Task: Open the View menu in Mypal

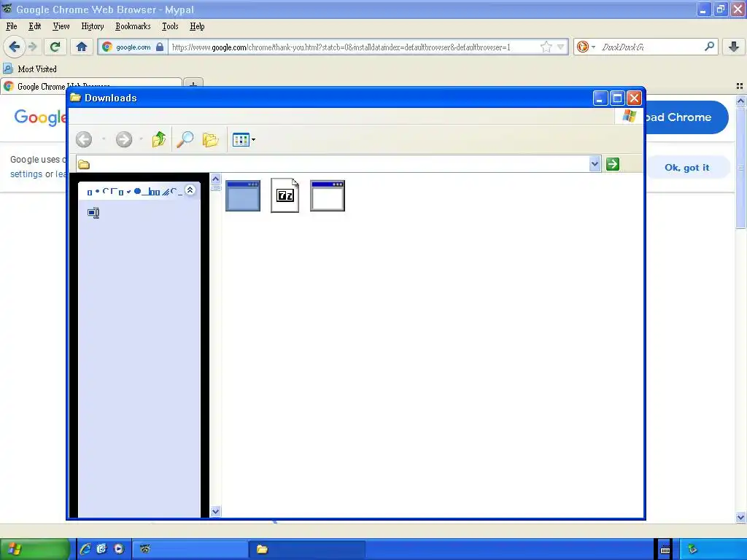Action: (61, 26)
